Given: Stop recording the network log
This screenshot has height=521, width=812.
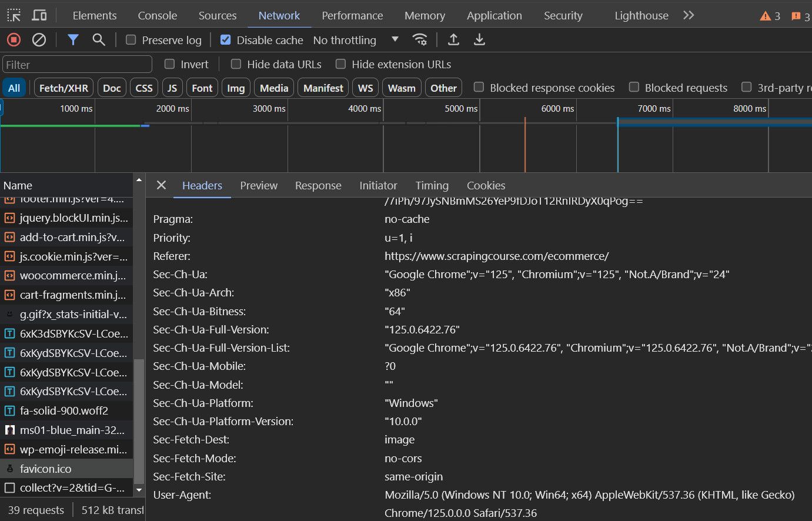Looking at the screenshot, I should 14,40.
